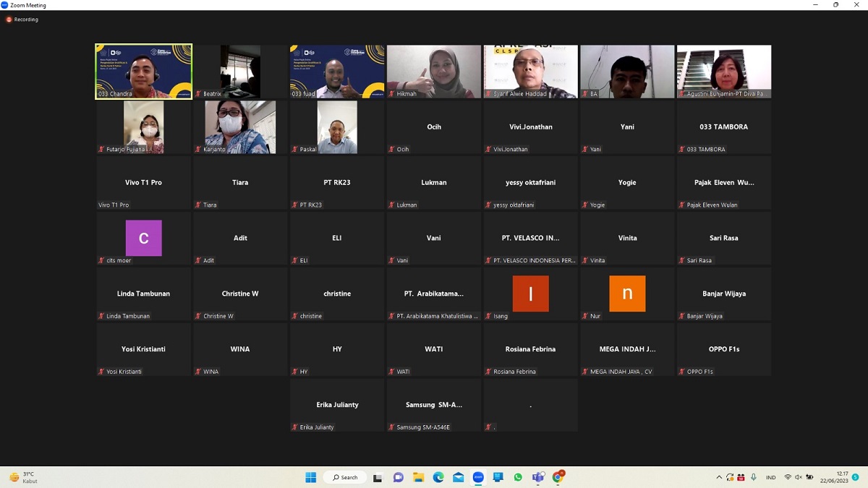Open the Wi-Fi network quick settings
868x488 pixels.
click(788, 477)
